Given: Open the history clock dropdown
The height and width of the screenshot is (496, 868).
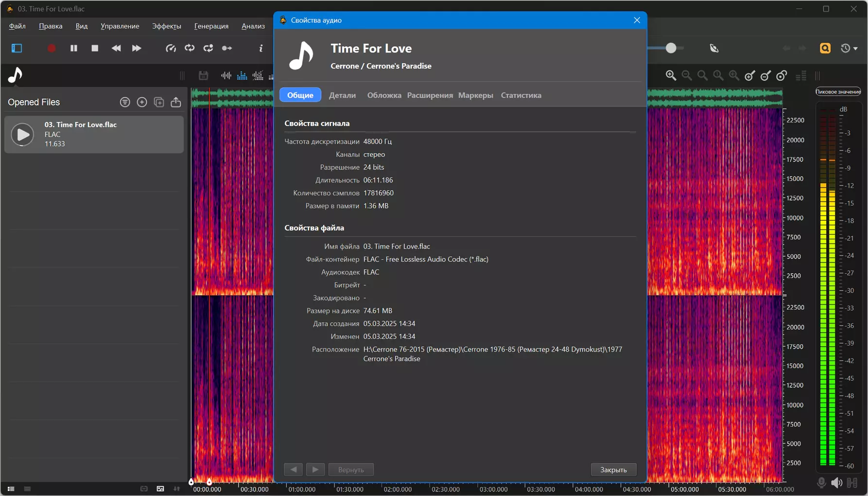Looking at the screenshot, I should click(x=849, y=48).
